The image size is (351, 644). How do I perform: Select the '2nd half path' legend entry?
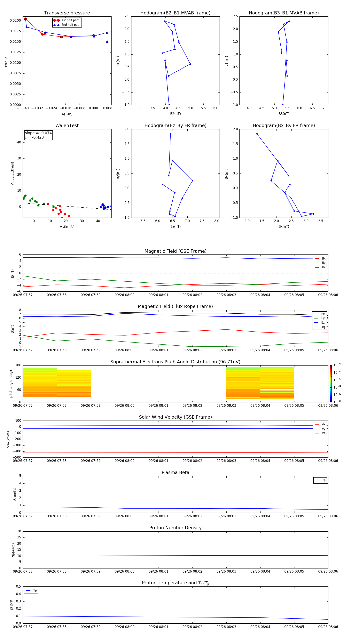pos(67,25)
